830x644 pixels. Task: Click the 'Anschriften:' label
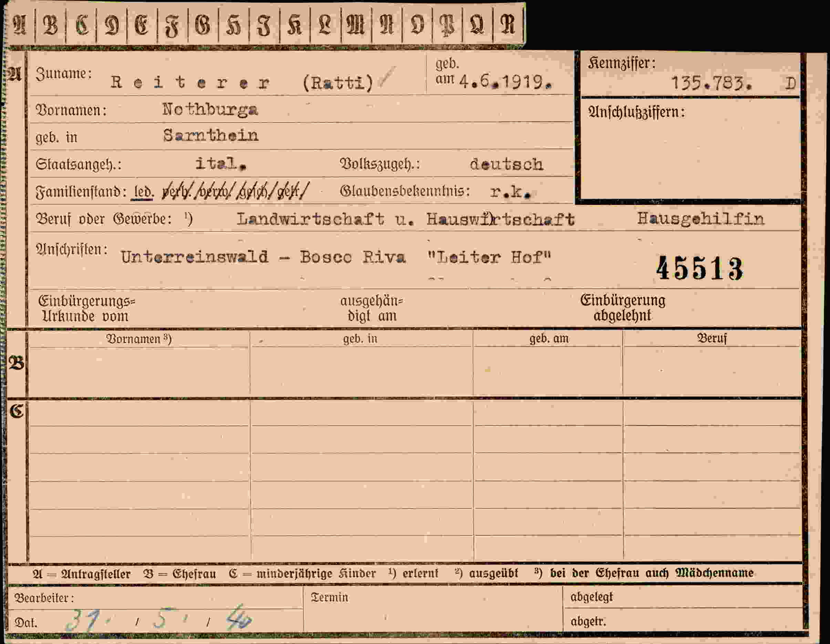coord(72,250)
